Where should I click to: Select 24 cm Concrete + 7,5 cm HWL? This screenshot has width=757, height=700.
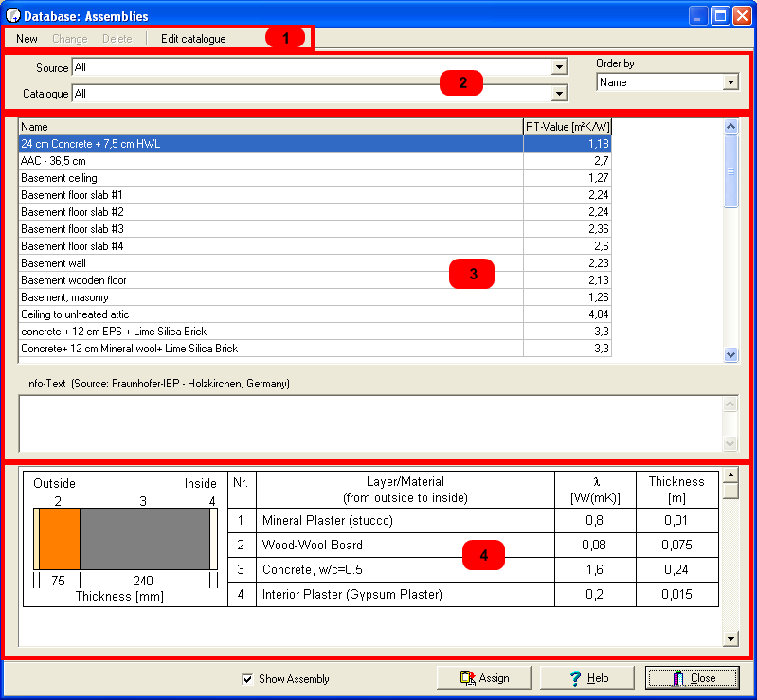pyautogui.click(x=315, y=143)
